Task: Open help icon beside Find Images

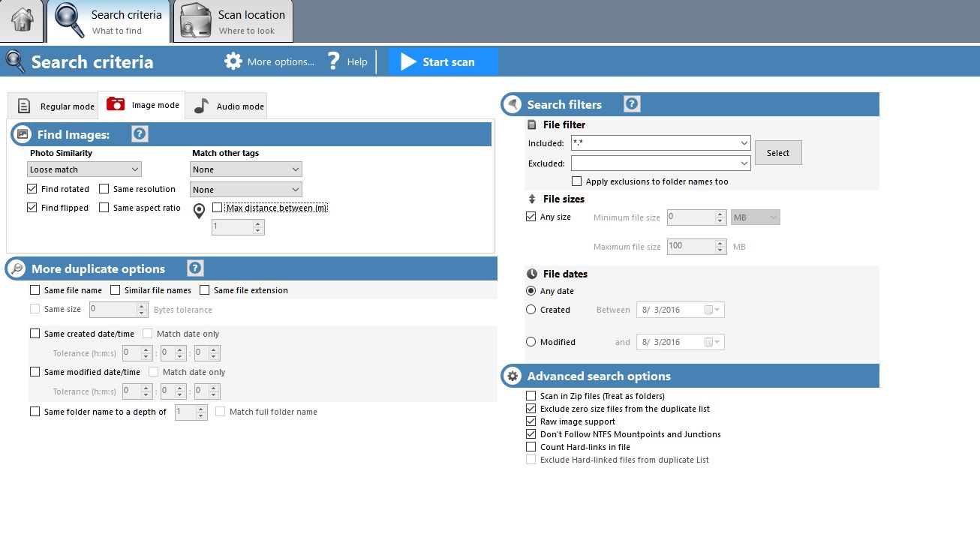Action: [140, 134]
